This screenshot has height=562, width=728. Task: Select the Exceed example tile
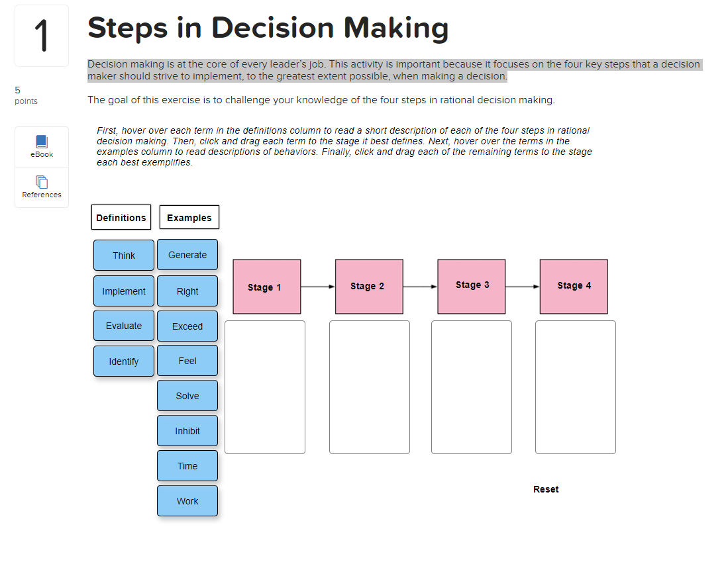tap(187, 326)
